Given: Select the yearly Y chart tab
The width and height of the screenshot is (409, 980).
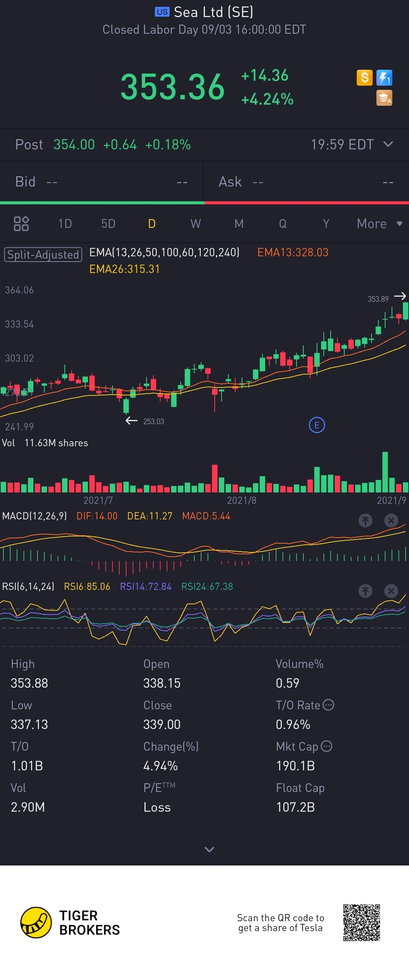Looking at the screenshot, I should click(326, 224).
